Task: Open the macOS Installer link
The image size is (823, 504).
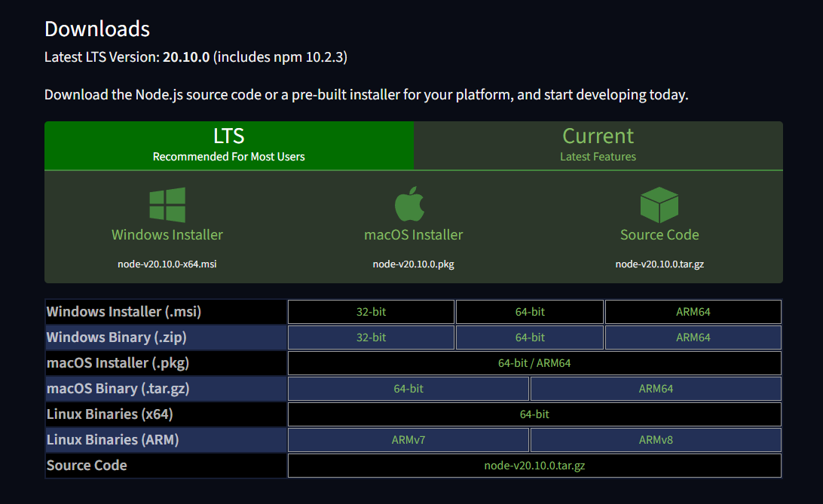Action: [414, 234]
